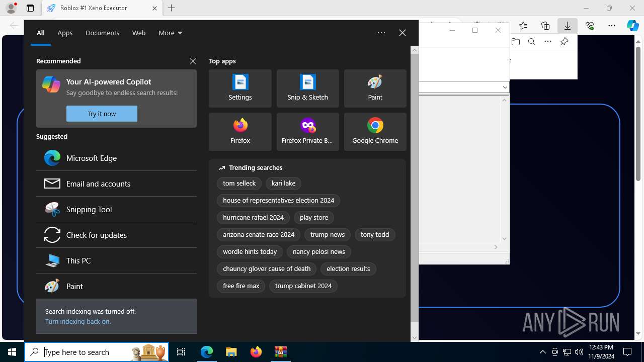Click the Type here to search box
The width and height of the screenshot is (644, 362).
tap(97, 352)
